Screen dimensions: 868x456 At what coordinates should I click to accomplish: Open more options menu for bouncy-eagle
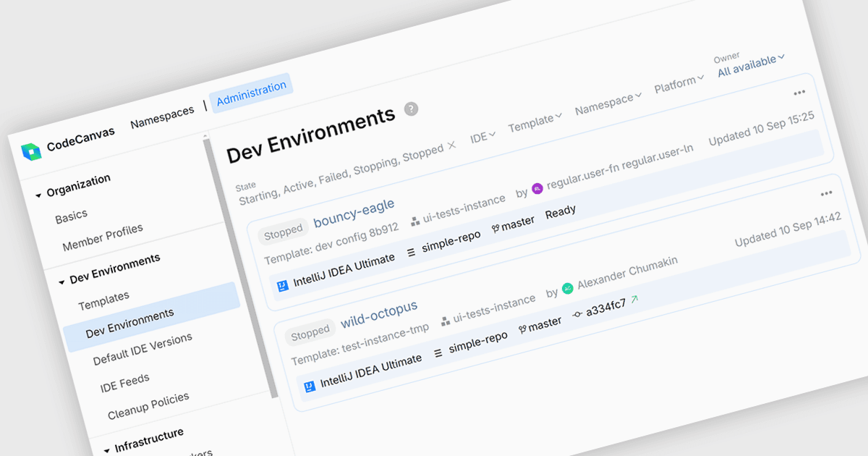[799, 93]
